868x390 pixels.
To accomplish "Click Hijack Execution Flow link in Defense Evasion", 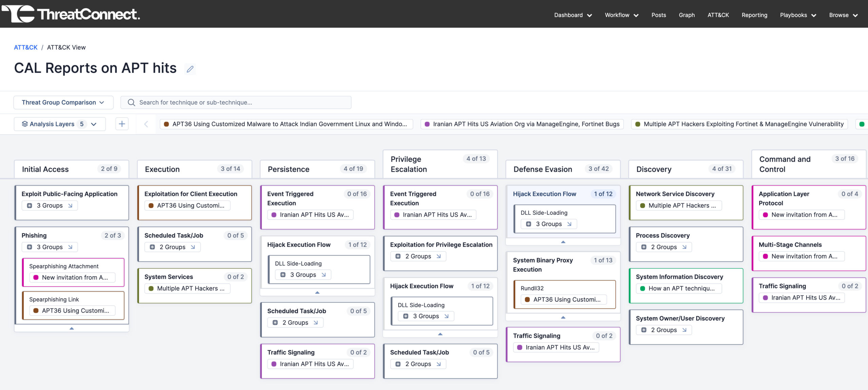I will (545, 194).
